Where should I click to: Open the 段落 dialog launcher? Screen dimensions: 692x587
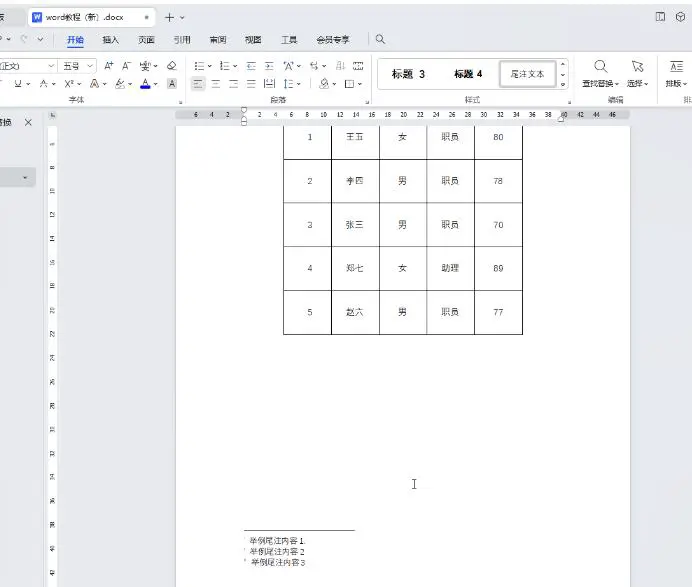367,102
